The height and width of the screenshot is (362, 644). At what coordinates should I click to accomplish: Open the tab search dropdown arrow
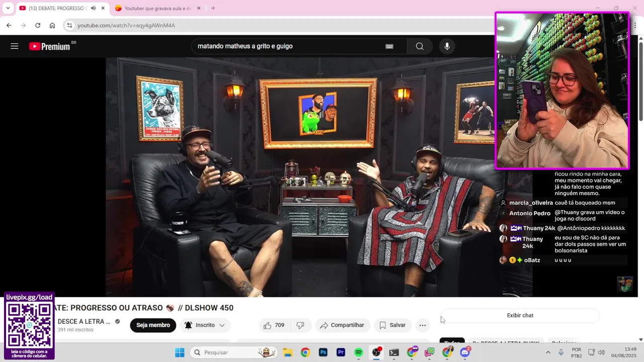coord(8,8)
